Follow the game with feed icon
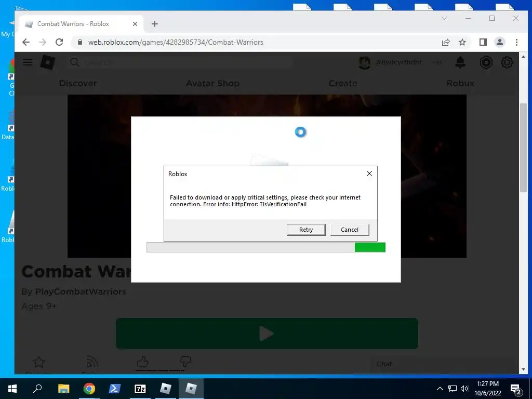The image size is (532, 399). coord(92,362)
